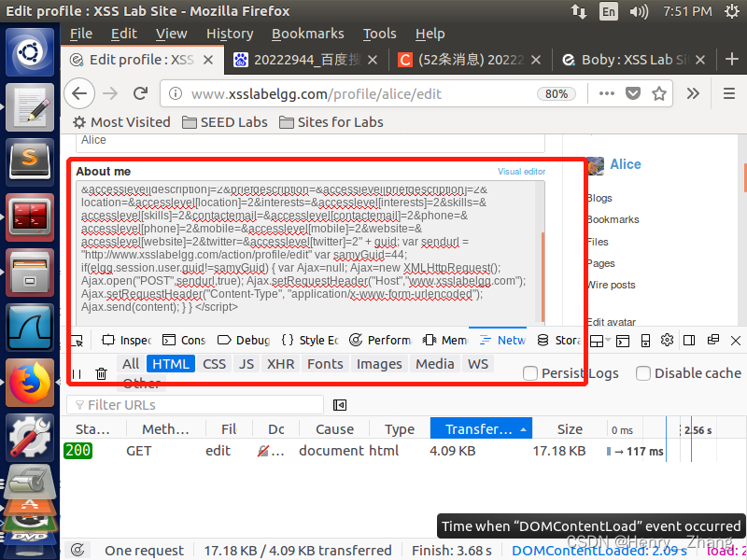This screenshot has height=560, width=747.
Task: Switch to Visual editor
Action: (x=522, y=172)
